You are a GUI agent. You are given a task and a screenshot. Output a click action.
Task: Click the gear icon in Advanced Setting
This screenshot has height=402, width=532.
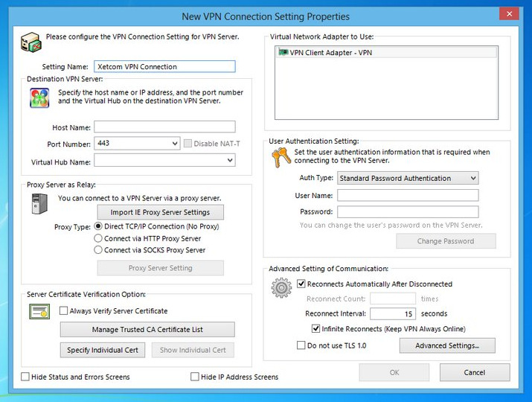pyautogui.click(x=281, y=287)
